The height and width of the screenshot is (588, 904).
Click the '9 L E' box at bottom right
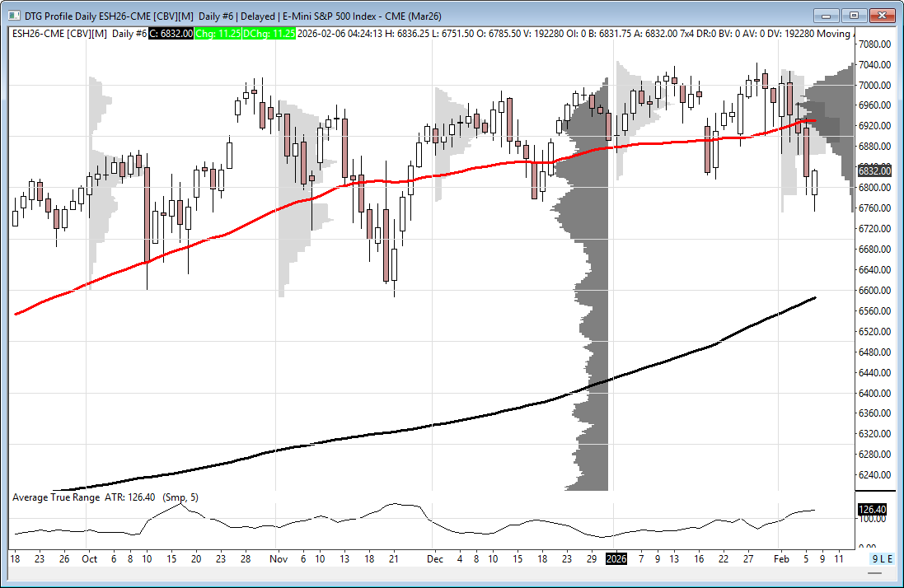[x=882, y=558]
